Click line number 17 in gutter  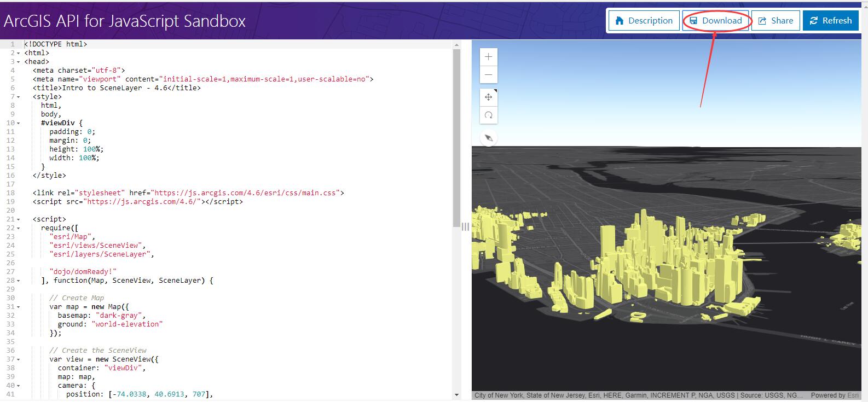click(x=11, y=184)
